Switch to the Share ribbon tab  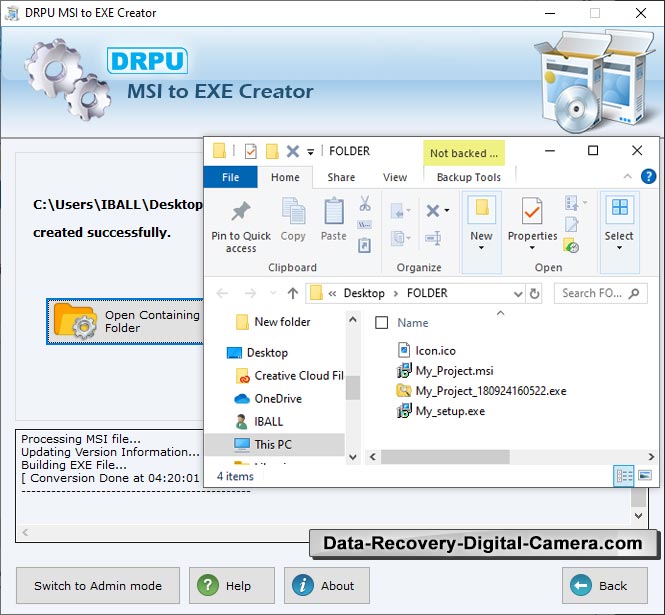click(341, 177)
